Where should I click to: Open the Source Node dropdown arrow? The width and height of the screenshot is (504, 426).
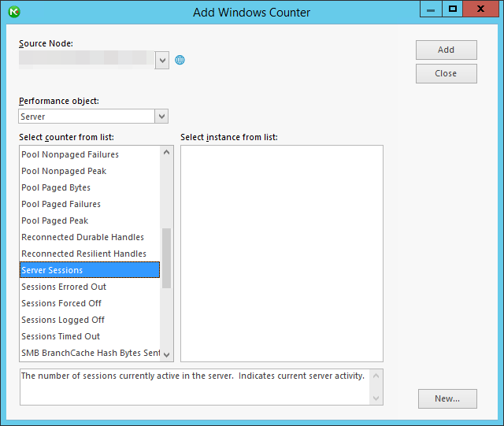tap(162, 60)
